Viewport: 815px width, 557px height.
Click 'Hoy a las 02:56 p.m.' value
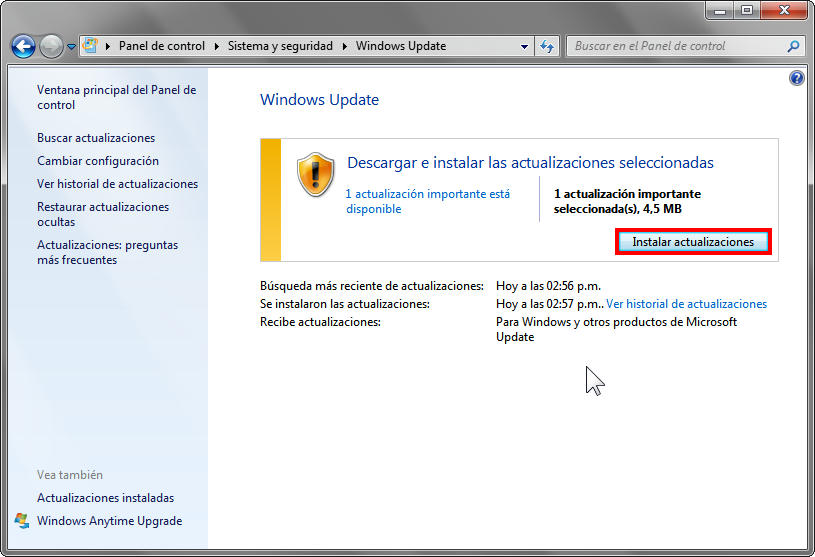[x=548, y=286]
